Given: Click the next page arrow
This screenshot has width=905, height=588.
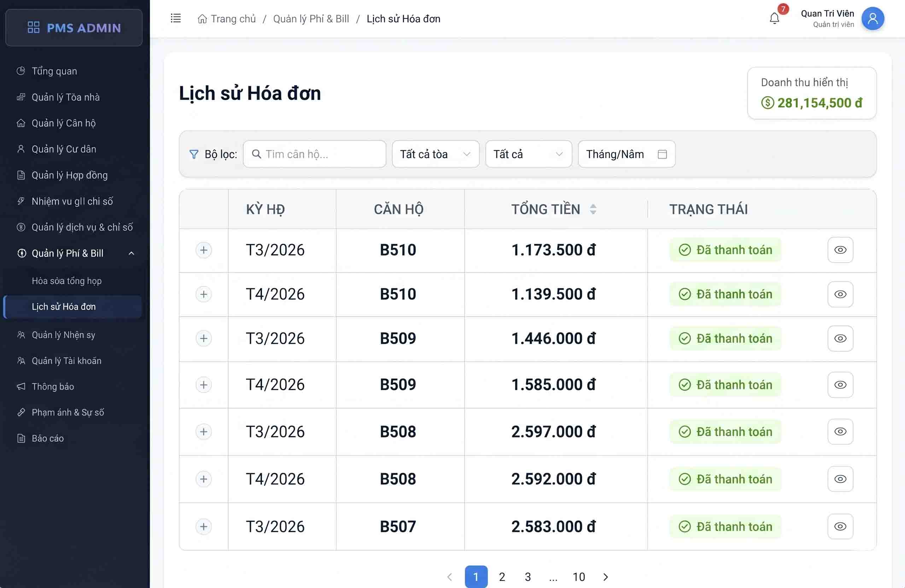Looking at the screenshot, I should (605, 577).
